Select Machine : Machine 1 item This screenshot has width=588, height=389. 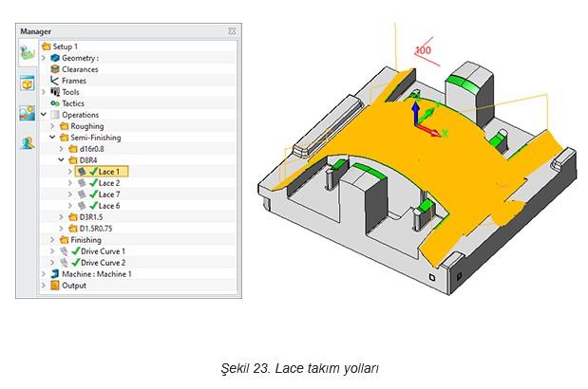[97, 274]
